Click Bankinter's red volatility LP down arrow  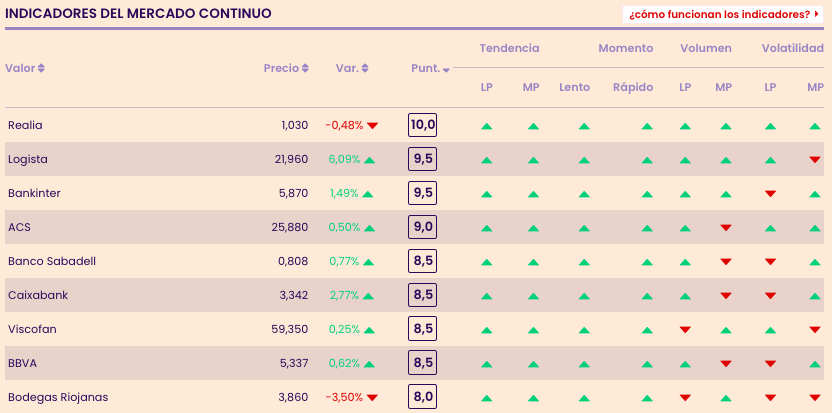770,194
